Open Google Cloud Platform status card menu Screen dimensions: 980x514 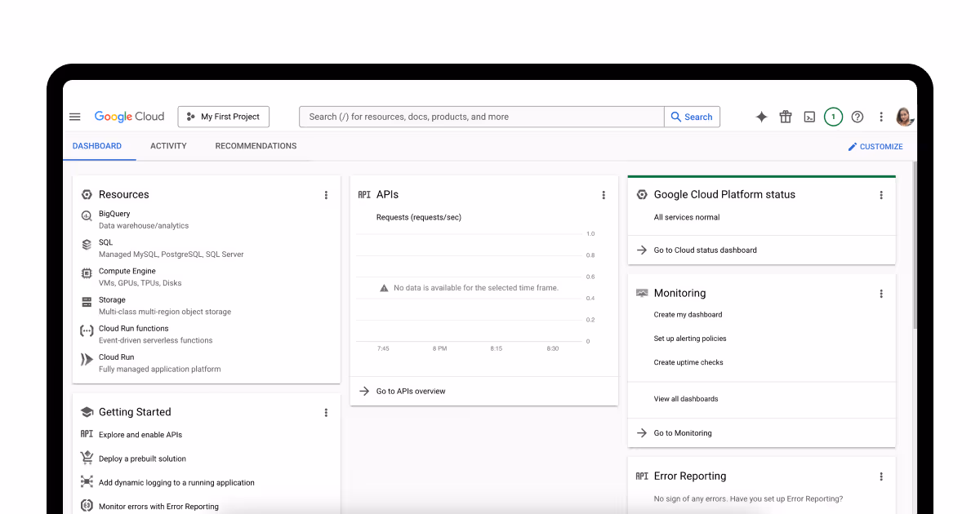(881, 195)
